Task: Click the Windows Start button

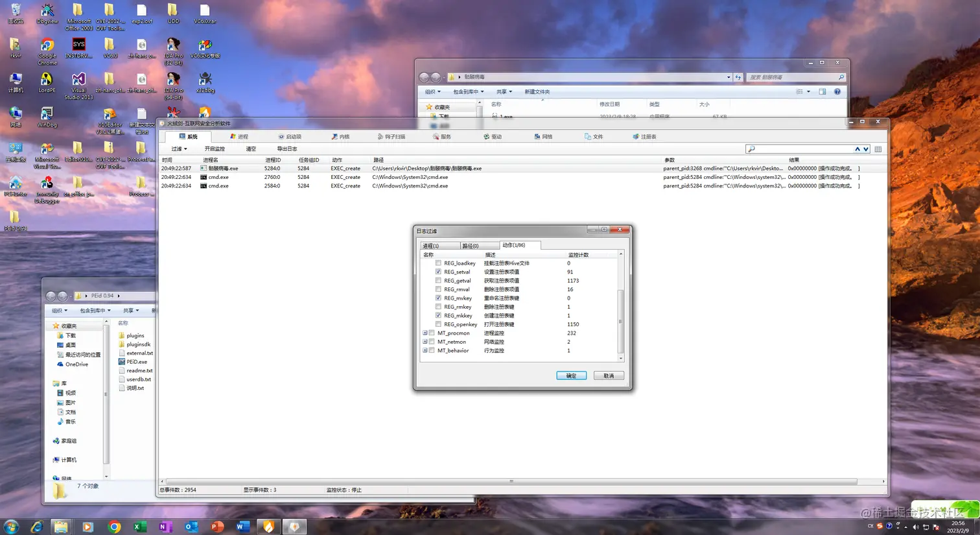Action: [x=11, y=527]
